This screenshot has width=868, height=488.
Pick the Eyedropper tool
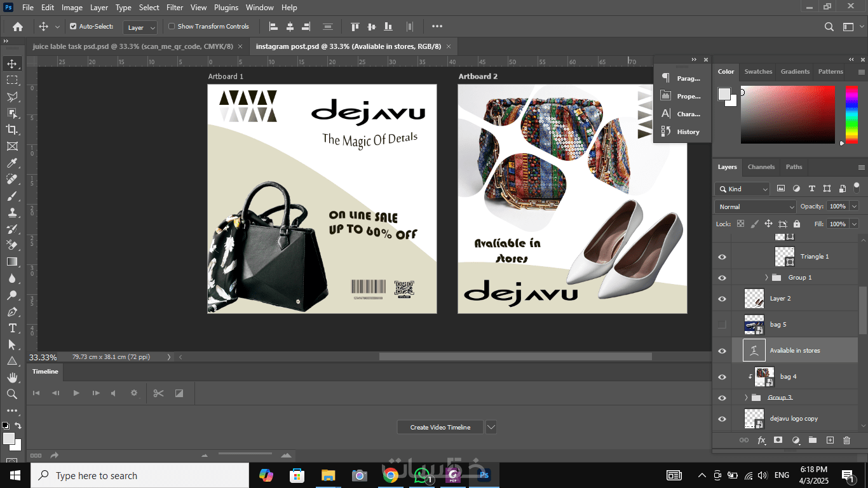point(11,163)
